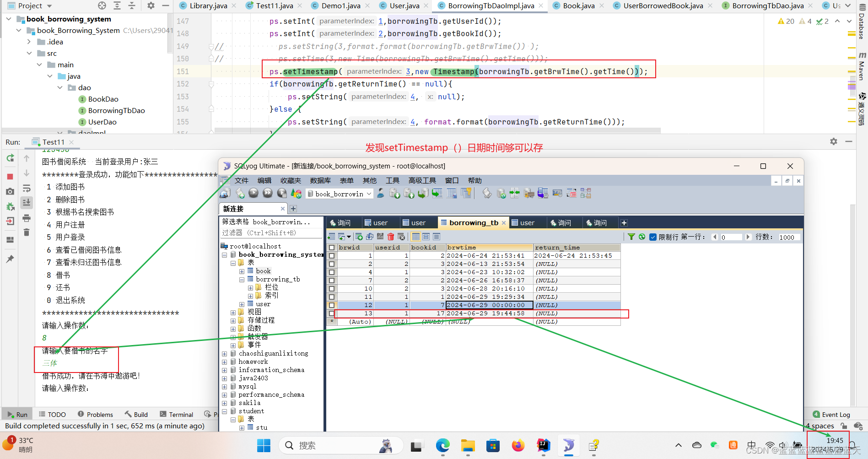Open new connection icon in SQLyog toolbar
Viewport: 868px width, 459px height.
tap(225, 193)
